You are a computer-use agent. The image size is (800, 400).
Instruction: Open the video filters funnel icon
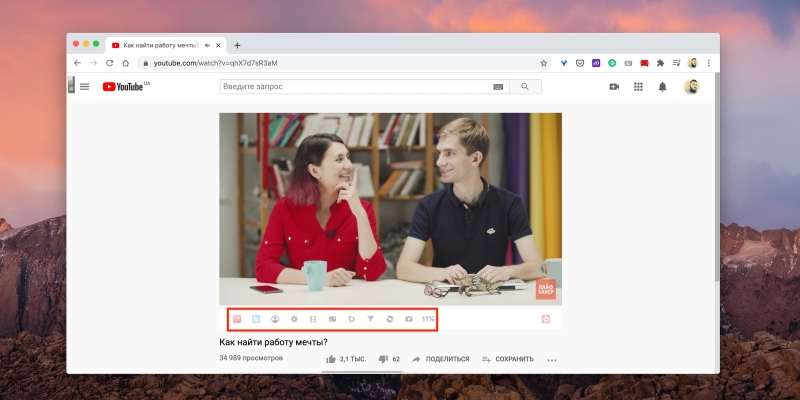point(370,319)
